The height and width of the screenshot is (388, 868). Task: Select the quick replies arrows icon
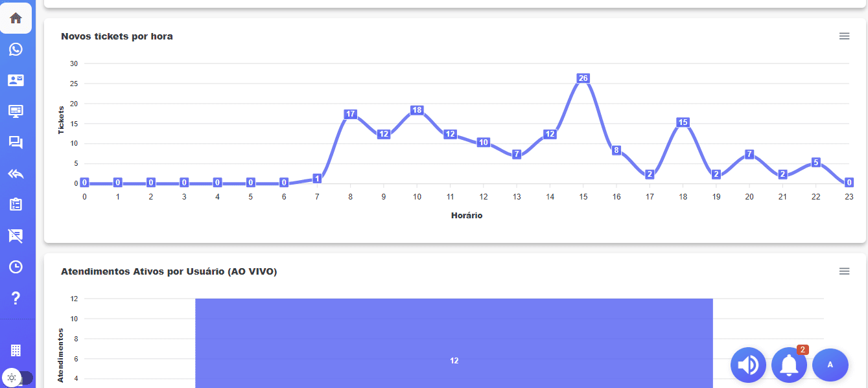click(15, 173)
